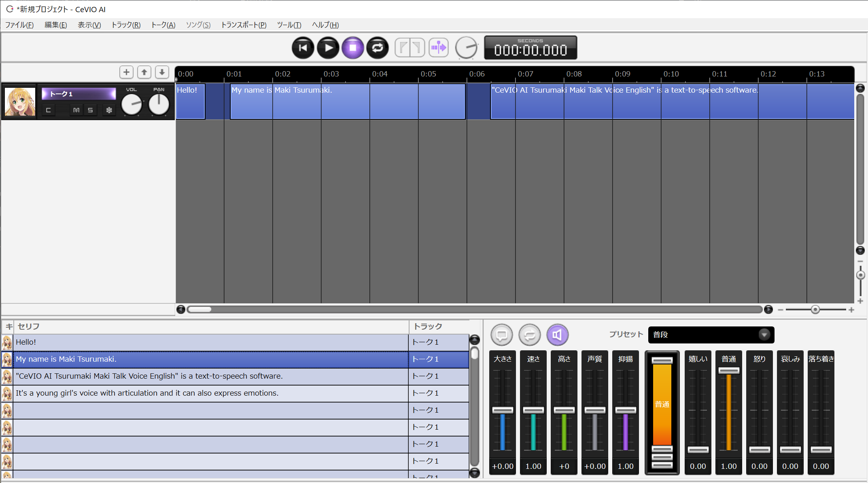
Task: Add a new track with plus button
Action: coord(127,72)
